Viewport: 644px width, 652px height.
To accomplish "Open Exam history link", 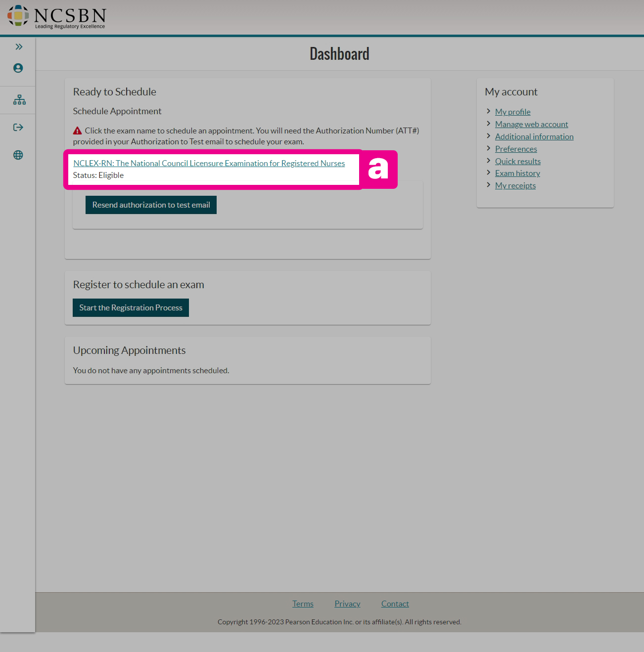I will point(517,174).
